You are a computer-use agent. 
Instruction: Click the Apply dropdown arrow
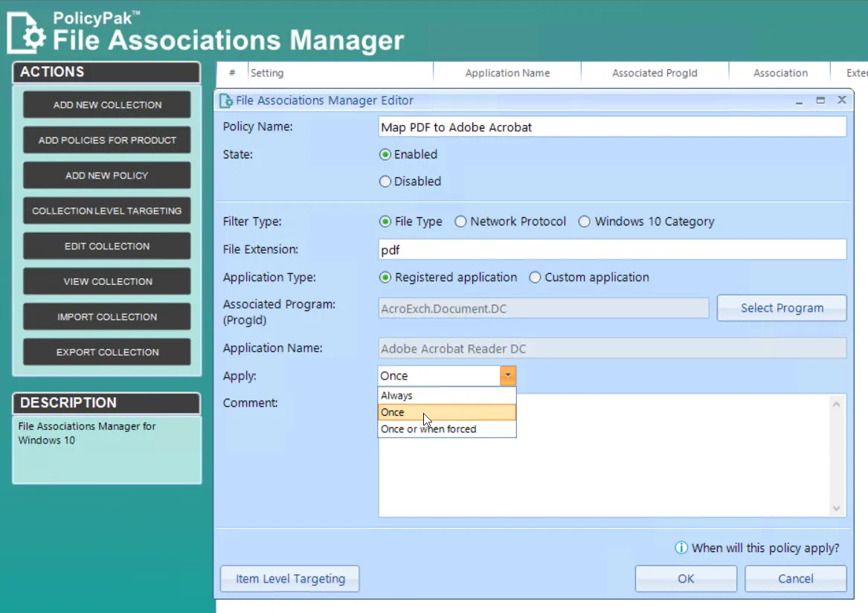507,376
